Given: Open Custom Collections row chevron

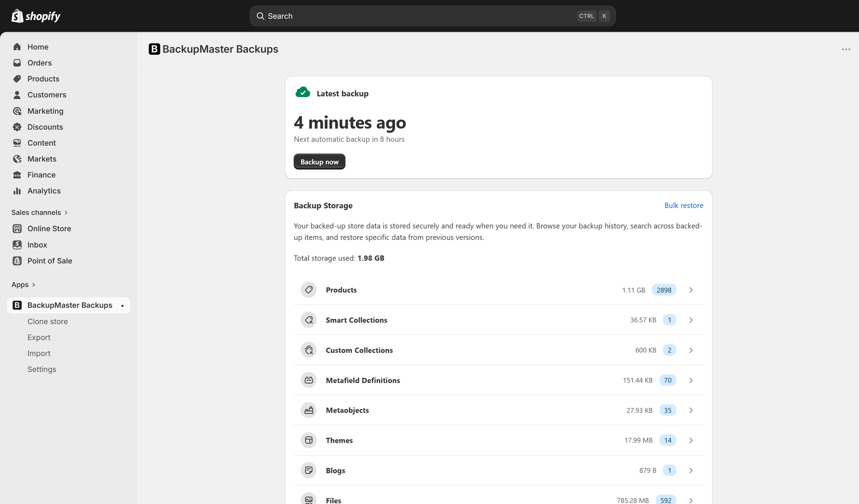Looking at the screenshot, I should click(691, 350).
